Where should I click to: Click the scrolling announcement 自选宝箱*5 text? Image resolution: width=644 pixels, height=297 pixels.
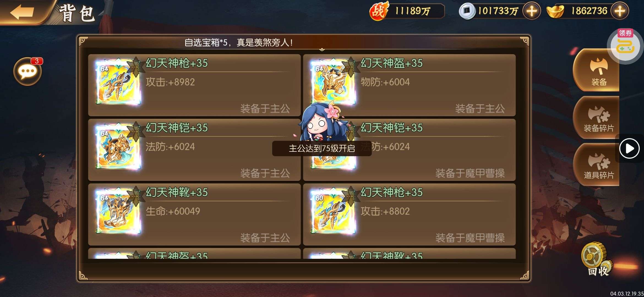[x=238, y=43]
